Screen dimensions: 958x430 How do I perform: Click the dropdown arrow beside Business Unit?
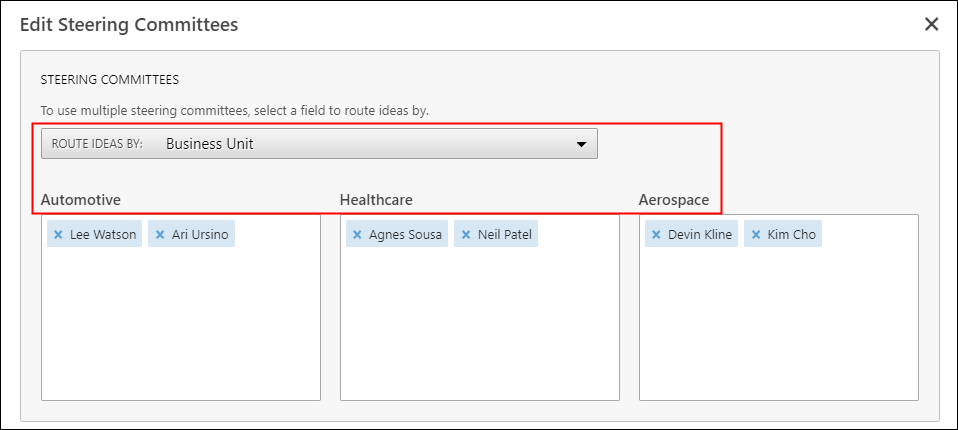pyautogui.click(x=581, y=145)
